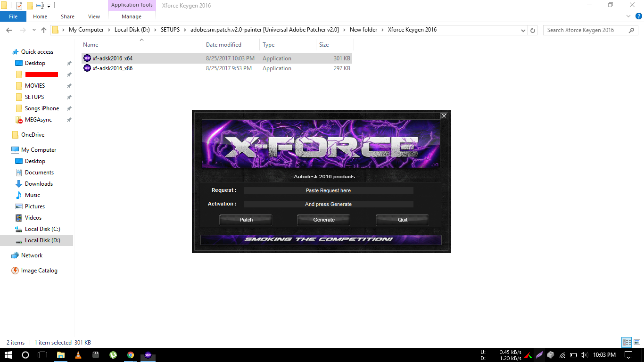644x362 pixels.
Task: Open the address bar history dropdown
Action: (x=523, y=30)
